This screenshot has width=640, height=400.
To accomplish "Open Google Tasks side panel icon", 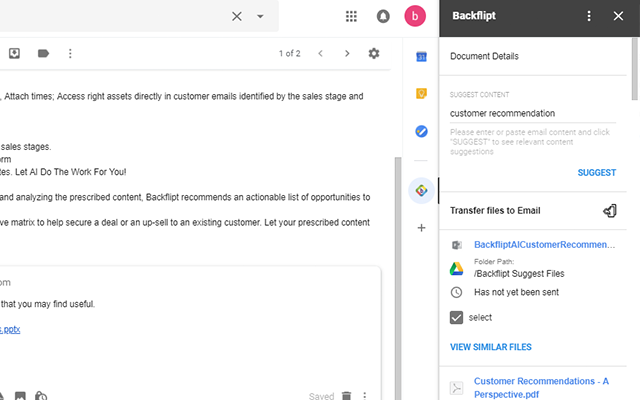I will tap(421, 131).
